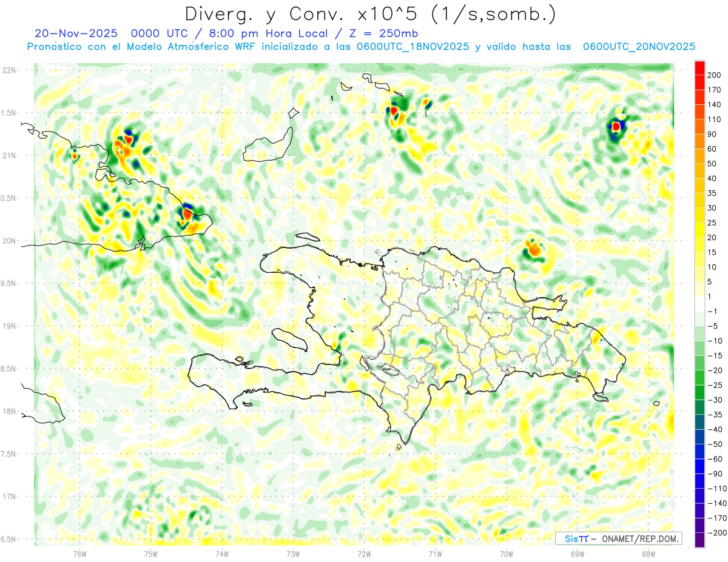Image resolution: width=728 pixels, height=562 pixels.
Task: Click the '-5' legend value
Action: point(714,326)
